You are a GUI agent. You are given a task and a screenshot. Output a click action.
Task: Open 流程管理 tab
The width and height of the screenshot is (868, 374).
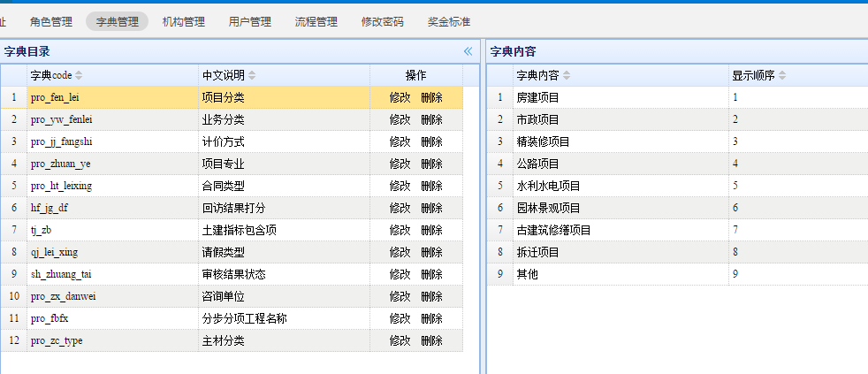tap(316, 22)
